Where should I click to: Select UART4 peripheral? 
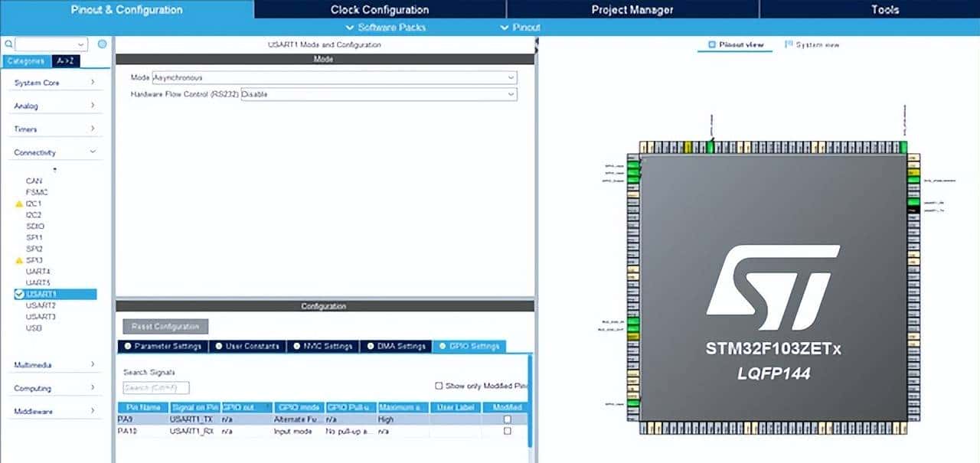click(x=38, y=272)
